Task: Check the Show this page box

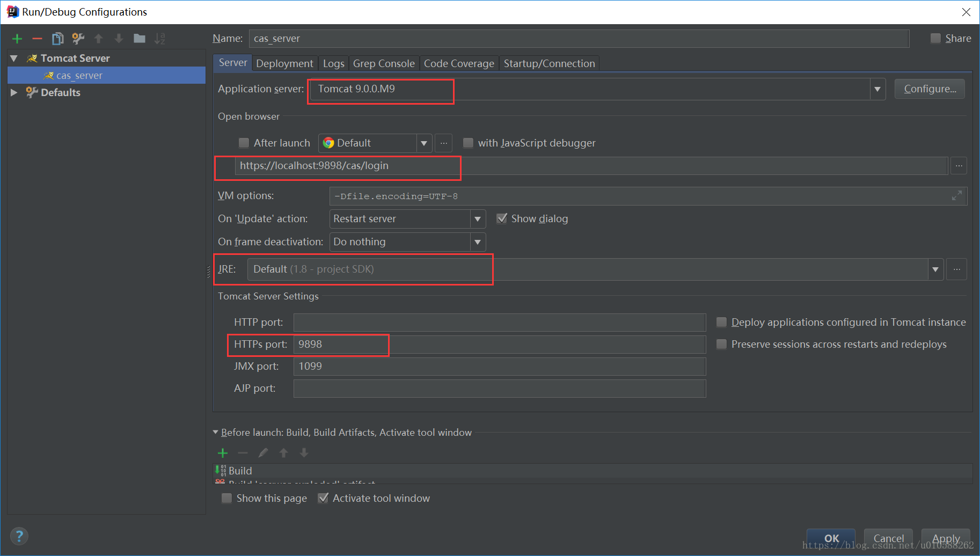Action: tap(226, 498)
